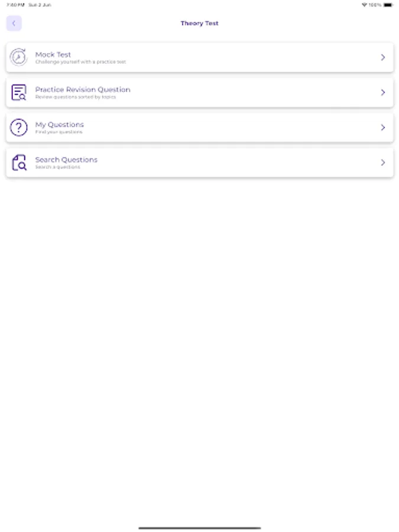Tap the Practice Revision Question document-search icon
The image size is (399, 532).
[x=18, y=92]
